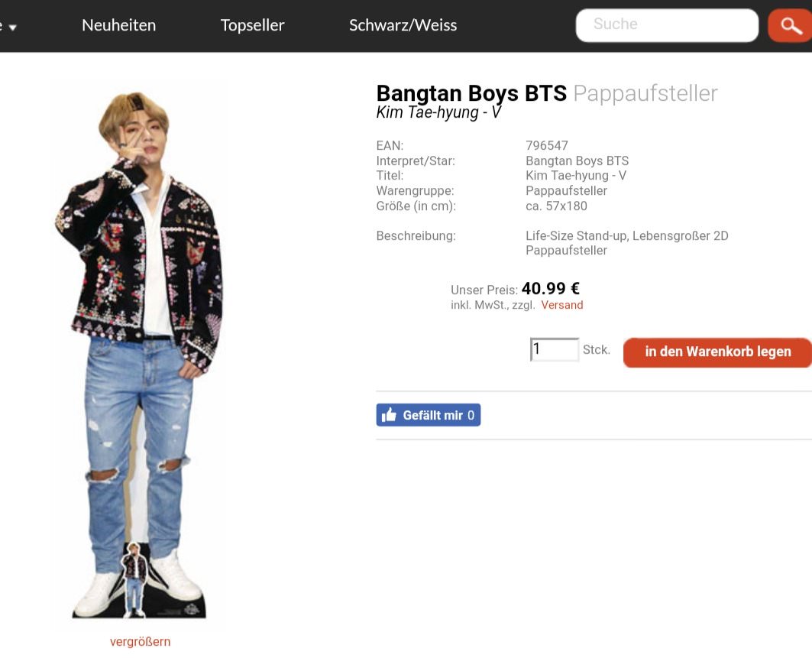Image resolution: width=812 pixels, height=658 pixels.
Task: Select the Schwarz/Weiss menu item
Action: pos(403,25)
